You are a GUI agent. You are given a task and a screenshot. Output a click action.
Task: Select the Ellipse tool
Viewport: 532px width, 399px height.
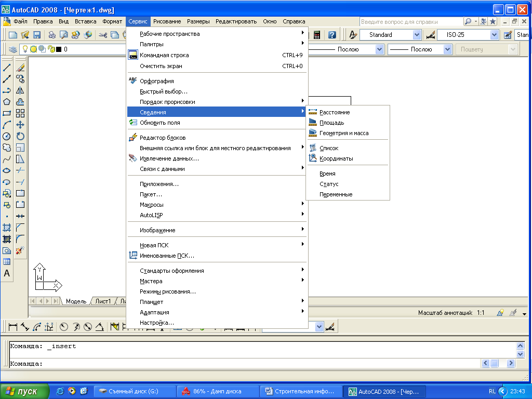point(7,170)
